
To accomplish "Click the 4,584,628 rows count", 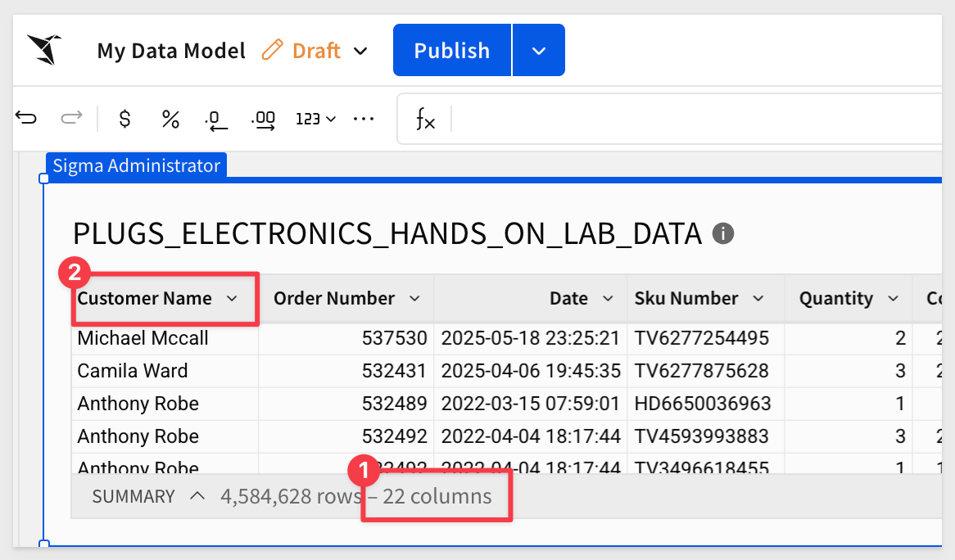I will (291, 497).
